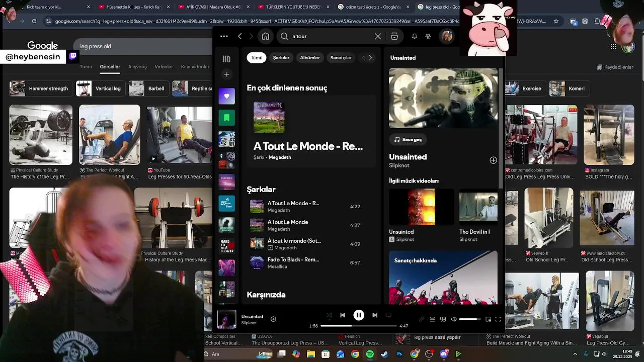Open the Sanatçı hakkında Slipknot card

click(443, 278)
